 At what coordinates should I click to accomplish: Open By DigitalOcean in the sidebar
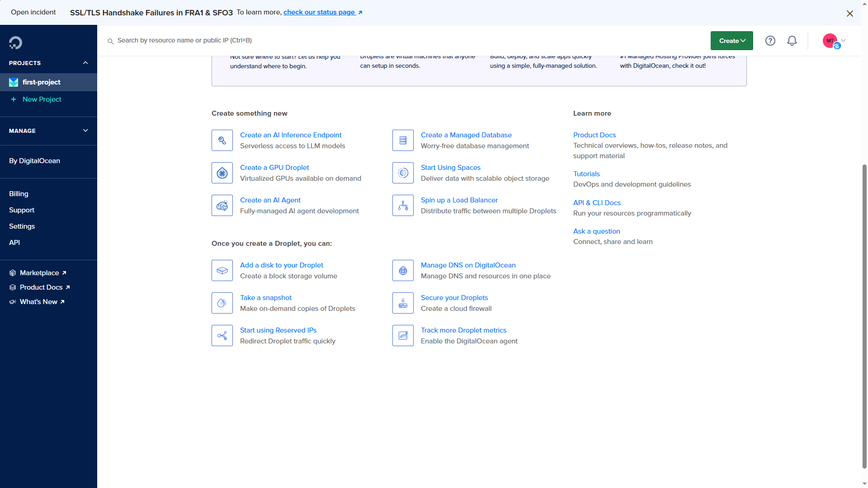point(34,161)
